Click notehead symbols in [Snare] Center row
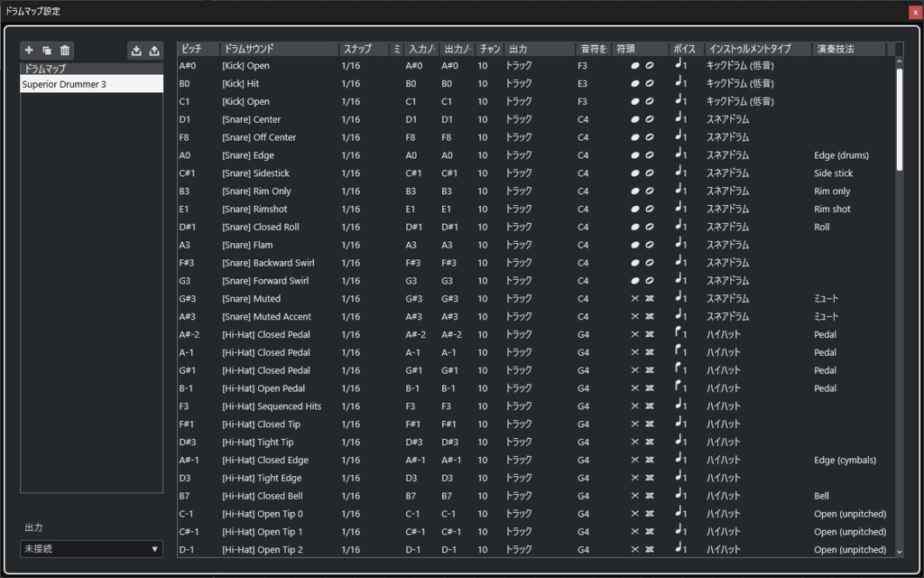 coord(642,119)
